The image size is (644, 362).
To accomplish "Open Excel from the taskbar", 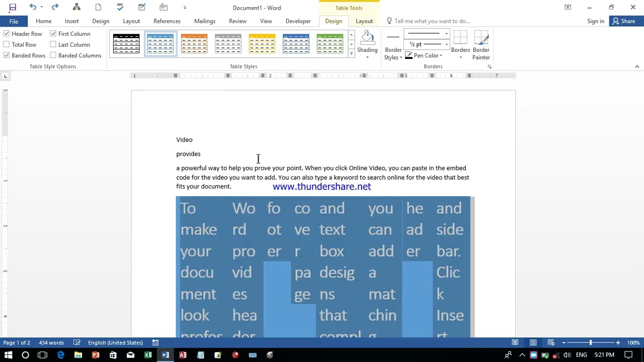I will pos(148,355).
